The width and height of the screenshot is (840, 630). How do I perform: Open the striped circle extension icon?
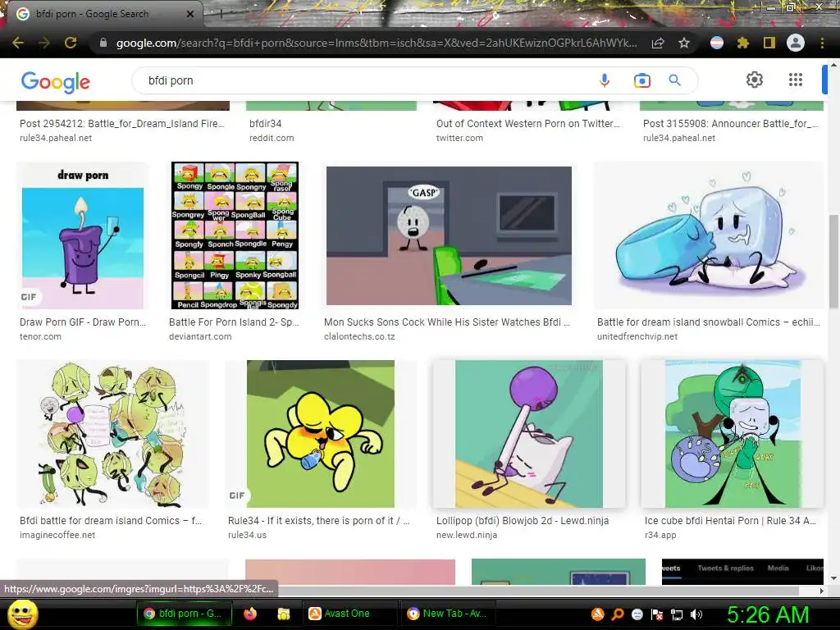point(717,43)
